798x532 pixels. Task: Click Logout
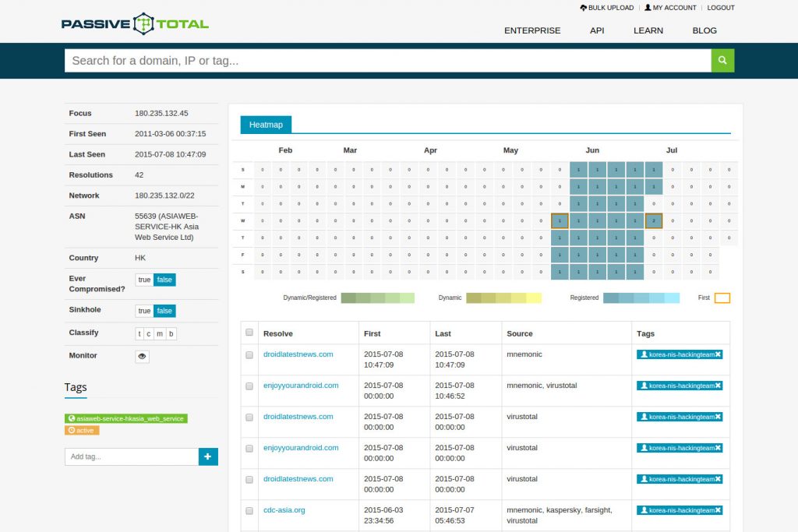pos(721,8)
